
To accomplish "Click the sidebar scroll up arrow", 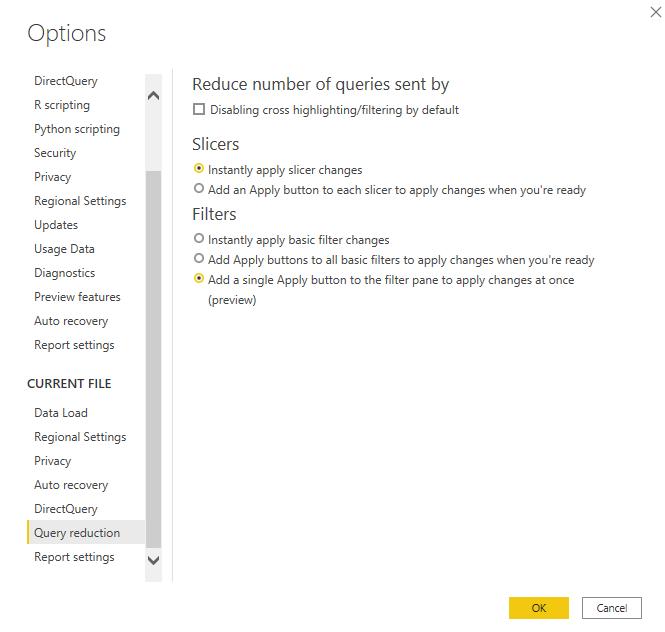I will [153, 96].
